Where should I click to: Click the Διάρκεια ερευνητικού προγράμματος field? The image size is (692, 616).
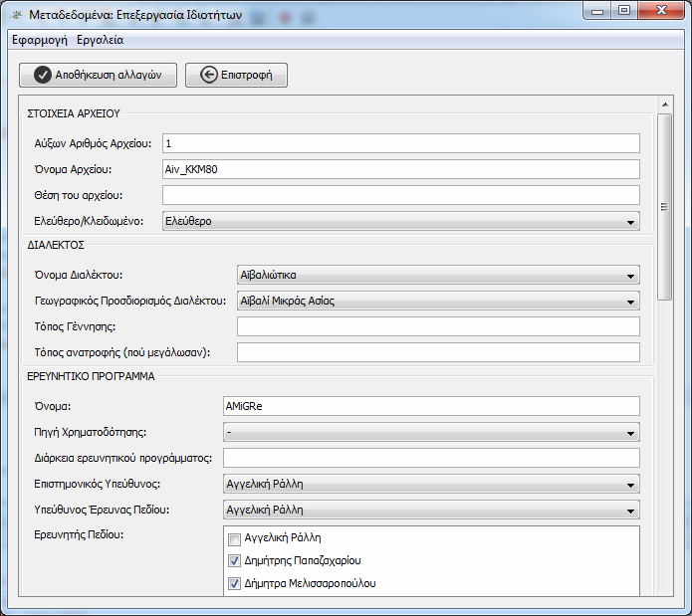pos(431,458)
